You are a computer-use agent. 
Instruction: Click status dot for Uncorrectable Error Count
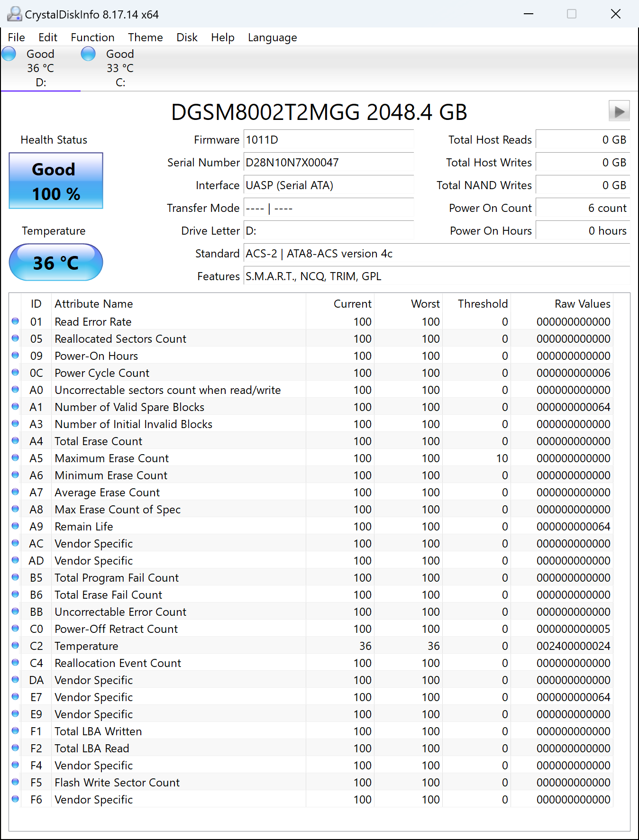click(15, 612)
